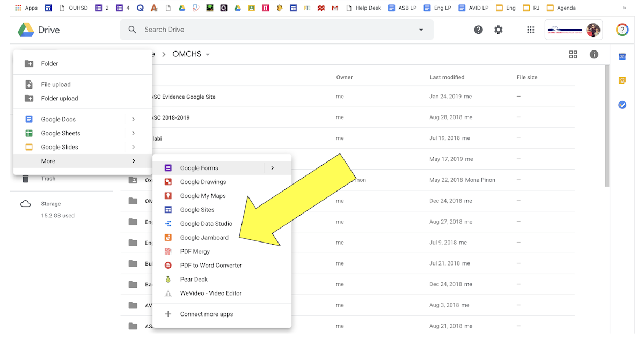Image resolution: width=644 pixels, height=338 pixels.
Task: Expand Google Docs submenu arrow
Action: pyautogui.click(x=134, y=119)
